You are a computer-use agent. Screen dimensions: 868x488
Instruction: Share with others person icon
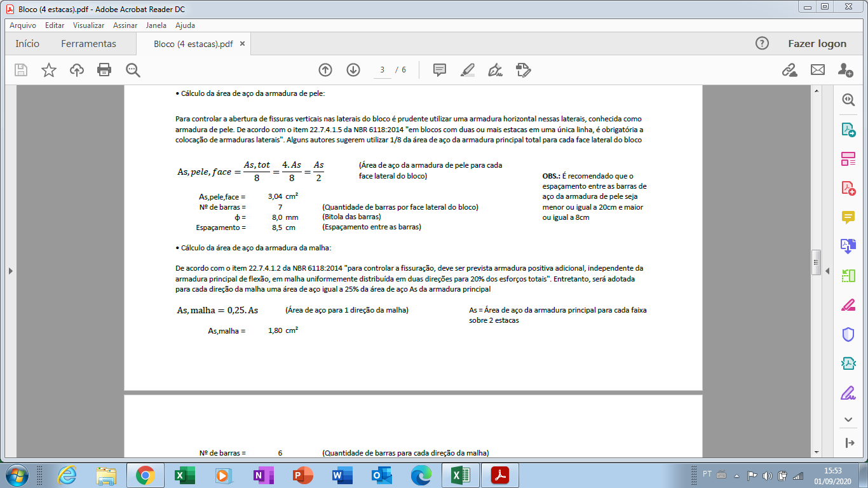(845, 70)
